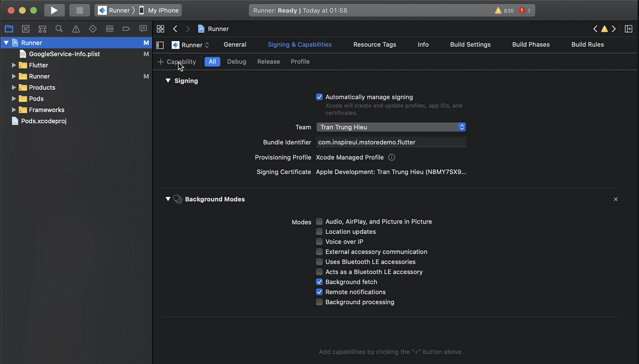The width and height of the screenshot is (639, 364).
Task: Show the 1 error in status bar
Action: point(524,10)
